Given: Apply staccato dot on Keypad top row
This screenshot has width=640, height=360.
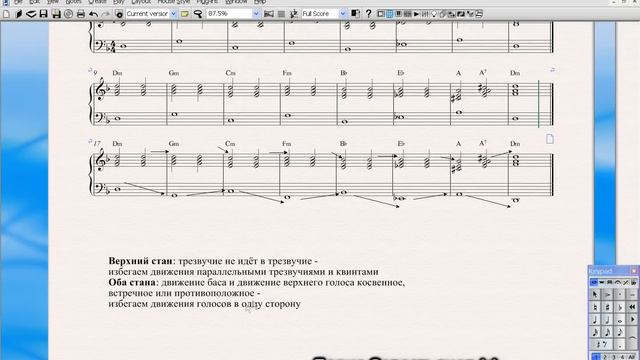Looking at the screenshot, I should tap(620, 294).
